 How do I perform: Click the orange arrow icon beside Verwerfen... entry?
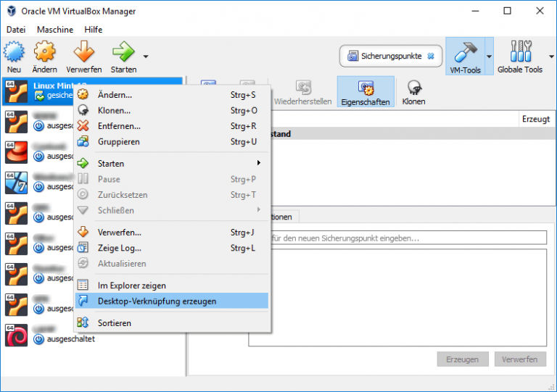click(83, 232)
